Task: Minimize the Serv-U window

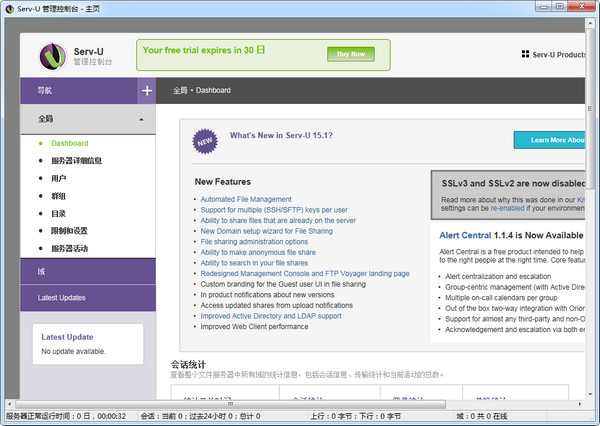Action: pos(543,7)
